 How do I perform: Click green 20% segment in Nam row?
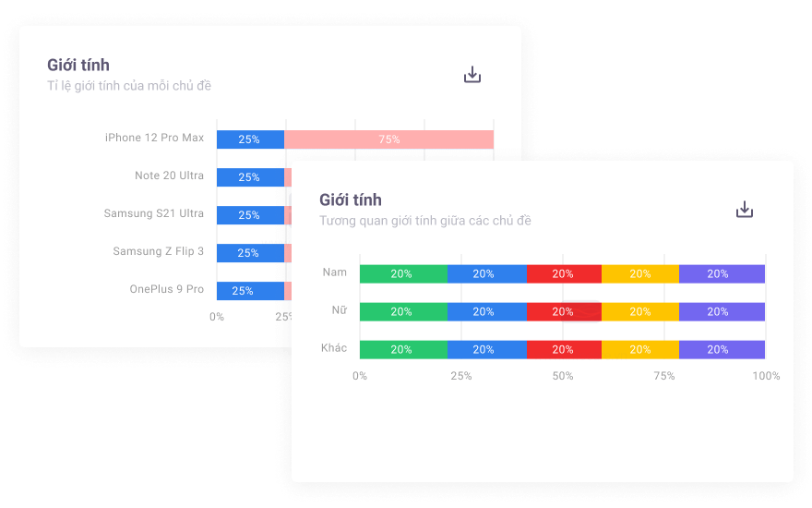403,274
